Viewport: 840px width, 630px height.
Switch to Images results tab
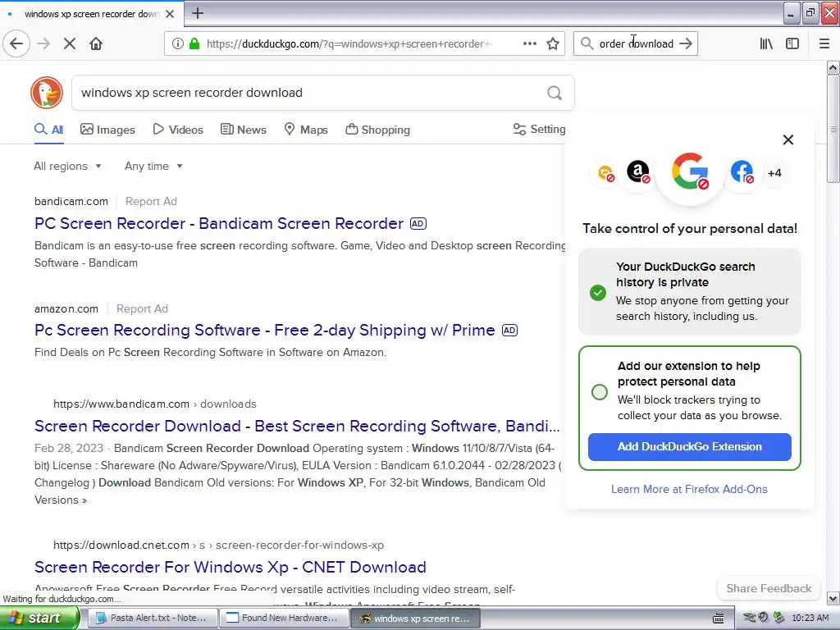pyautogui.click(x=107, y=130)
